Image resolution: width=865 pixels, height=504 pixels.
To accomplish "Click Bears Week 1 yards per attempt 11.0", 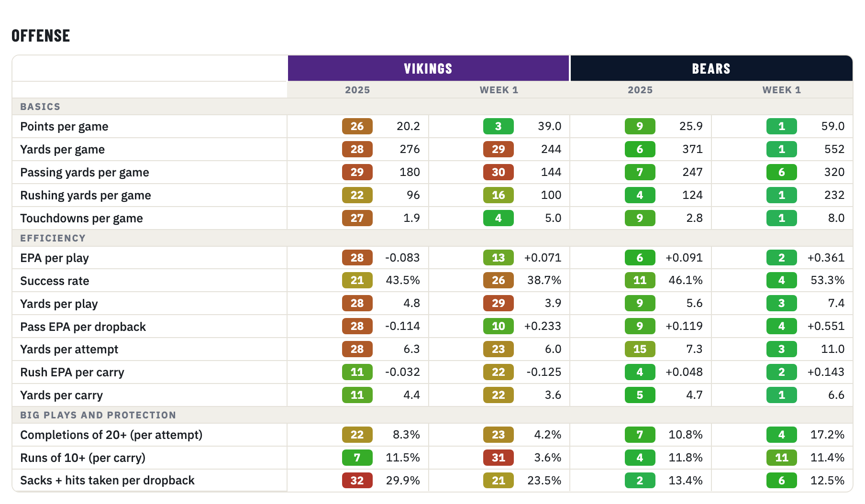I will tap(832, 349).
